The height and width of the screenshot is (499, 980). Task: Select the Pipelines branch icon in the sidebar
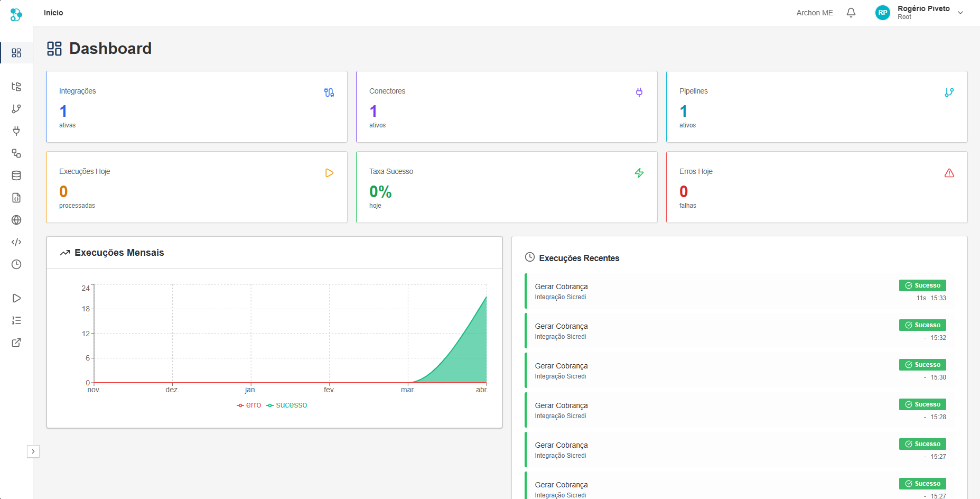(x=16, y=109)
